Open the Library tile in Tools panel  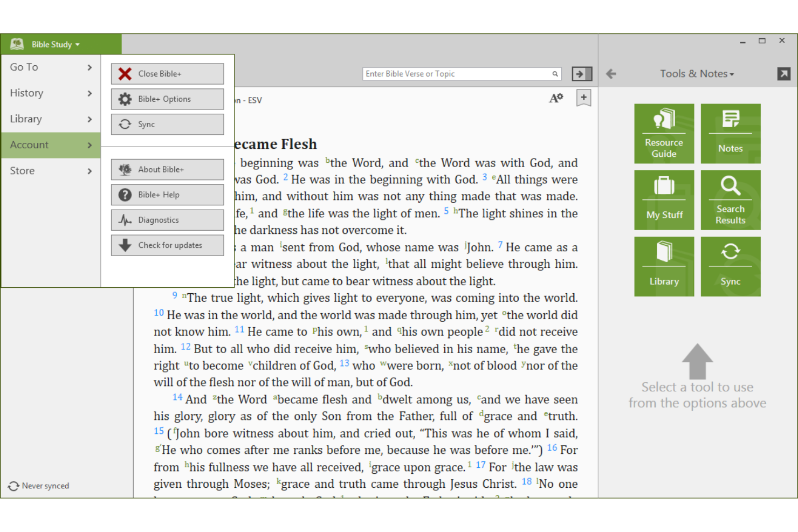pos(664,266)
